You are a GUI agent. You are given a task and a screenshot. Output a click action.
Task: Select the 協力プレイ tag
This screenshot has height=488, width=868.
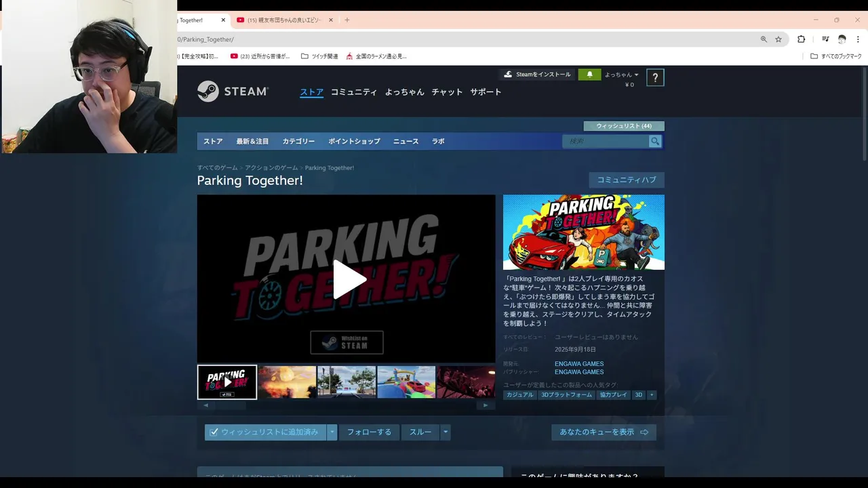pyautogui.click(x=614, y=395)
